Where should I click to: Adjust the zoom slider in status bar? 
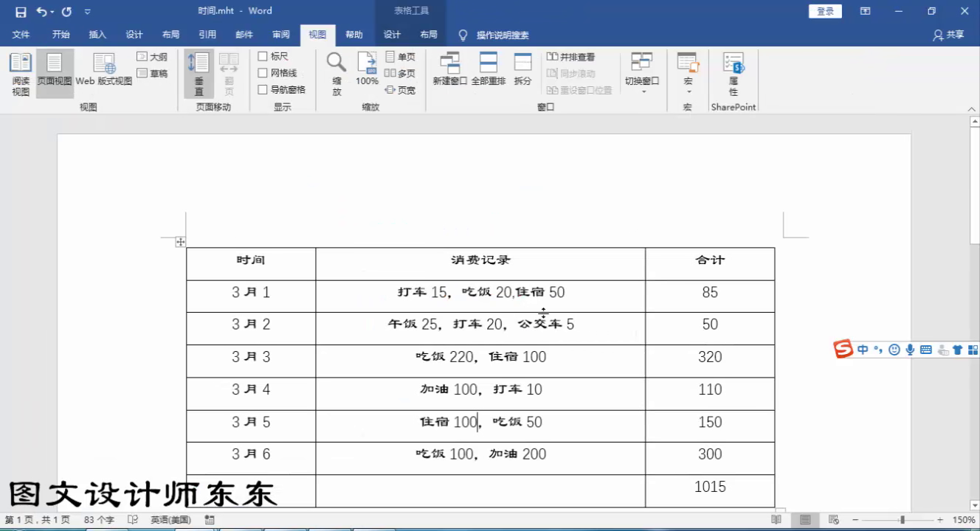(x=902, y=520)
